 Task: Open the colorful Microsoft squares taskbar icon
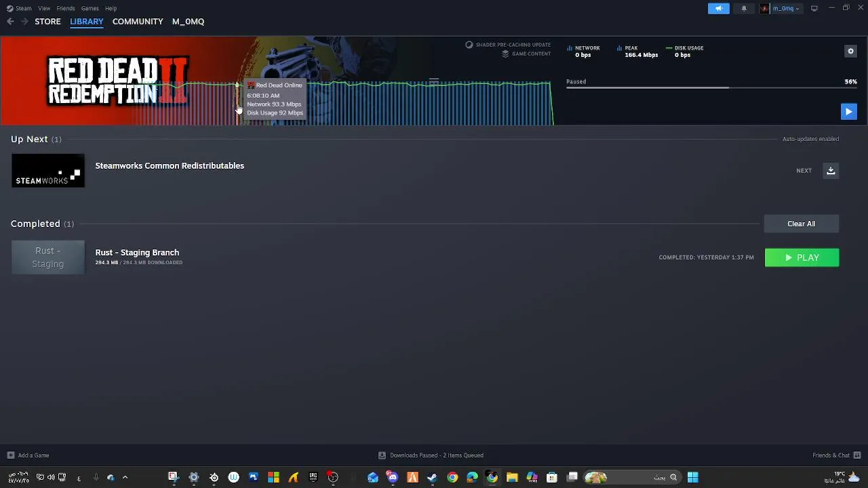(273, 477)
